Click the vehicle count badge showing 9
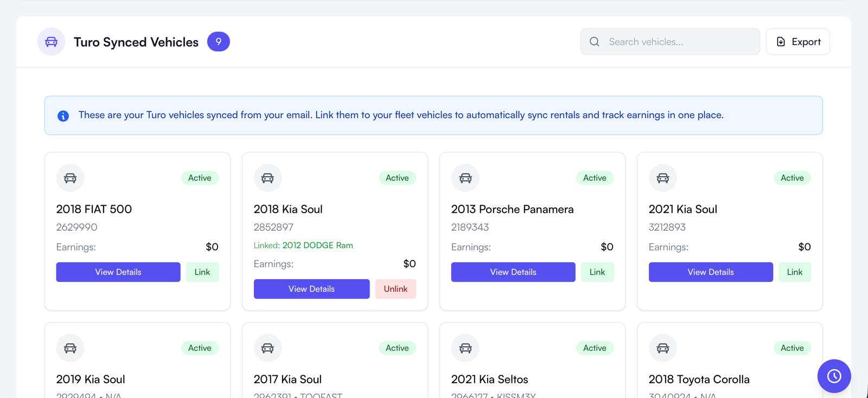The image size is (868, 398). click(x=219, y=41)
